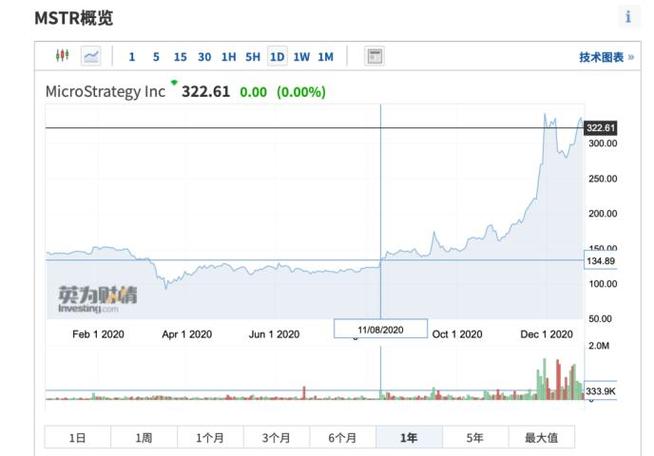Image resolution: width=654 pixels, height=456 pixels.
Task: Set interval to 1 minute
Action: point(132,57)
